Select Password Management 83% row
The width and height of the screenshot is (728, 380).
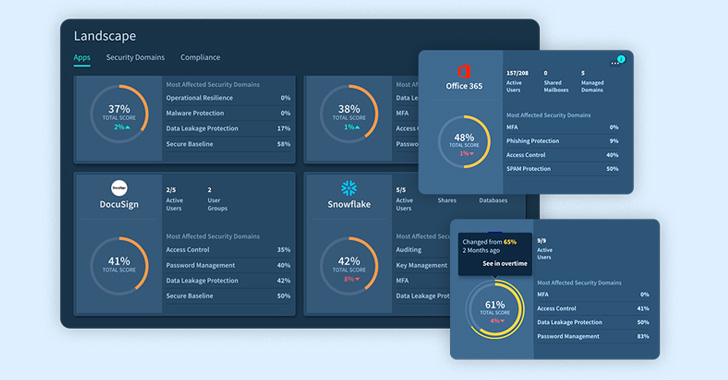click(593, 336)
